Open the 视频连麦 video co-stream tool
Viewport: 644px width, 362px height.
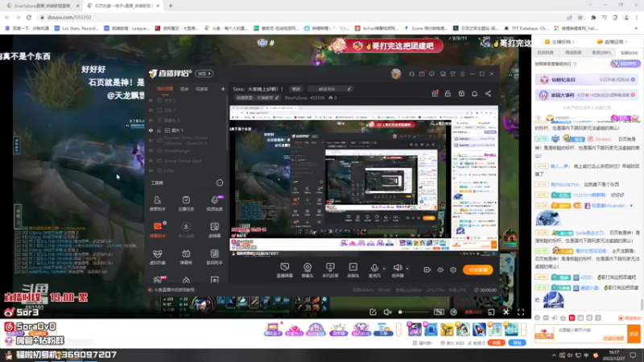214,204
